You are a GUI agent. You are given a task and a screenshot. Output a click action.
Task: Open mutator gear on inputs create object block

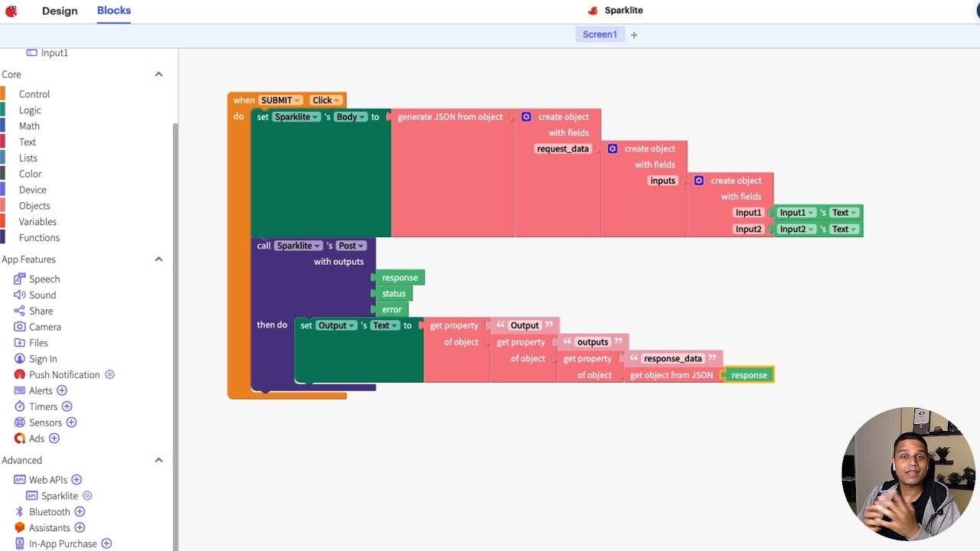click(699, 181)
